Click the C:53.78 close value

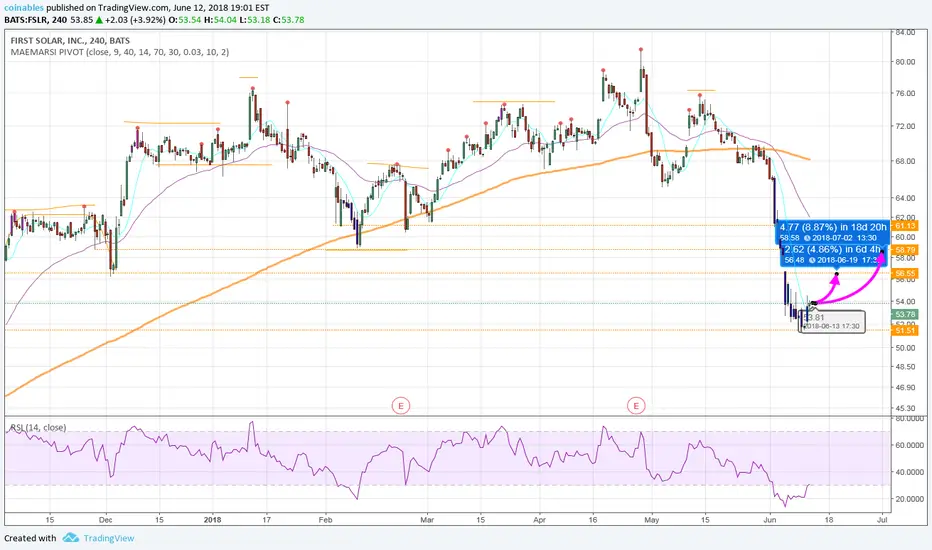pyautogui.click(x=288, y=20)
